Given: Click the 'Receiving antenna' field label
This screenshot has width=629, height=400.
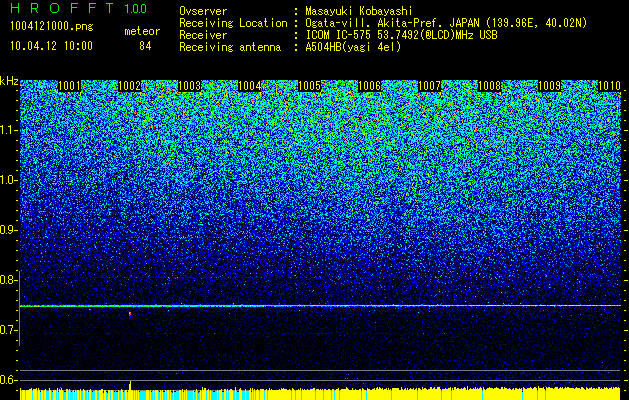Looking at the screenshot, I should point(230,47).
